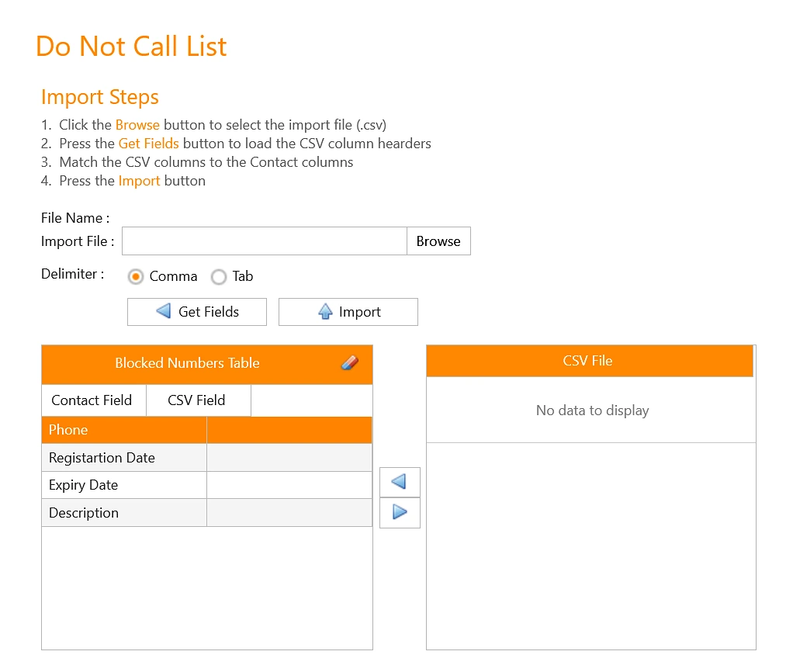Screen dimensions: 793x672
Task: Click the CSV Field cell beside Registartion Date
Action: (x=289, y=458)
